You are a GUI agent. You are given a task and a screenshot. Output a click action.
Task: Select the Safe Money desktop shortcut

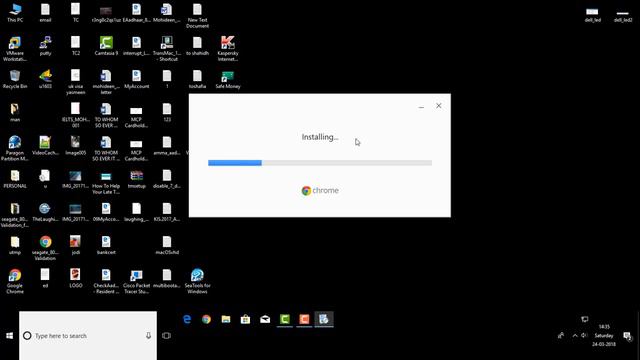pyautogui.click(x=228, y=79)
